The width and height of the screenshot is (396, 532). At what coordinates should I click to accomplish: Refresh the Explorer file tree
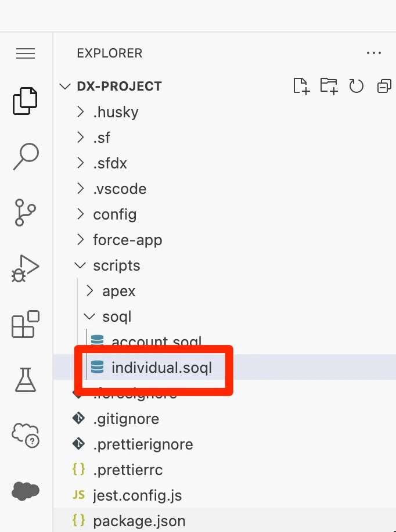(356, 86)
